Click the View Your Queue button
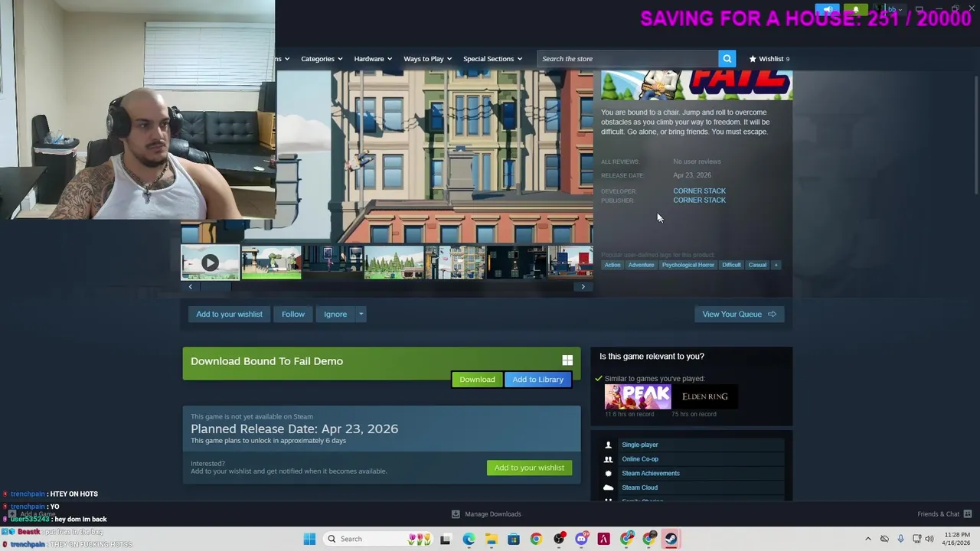The width and height of the screenshot is (980, 551). click(x=739, y=315)
